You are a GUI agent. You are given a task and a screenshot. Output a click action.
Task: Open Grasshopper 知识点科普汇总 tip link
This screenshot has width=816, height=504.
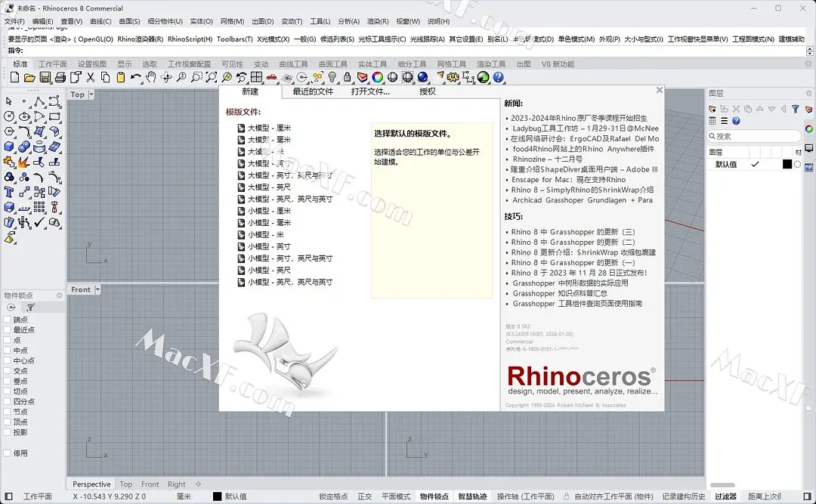click(559, 293)
